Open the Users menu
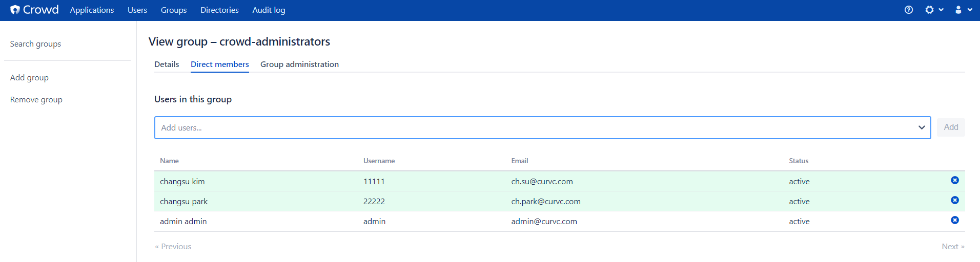The width and height of the screenshot is (980, 262). [137, 10]
